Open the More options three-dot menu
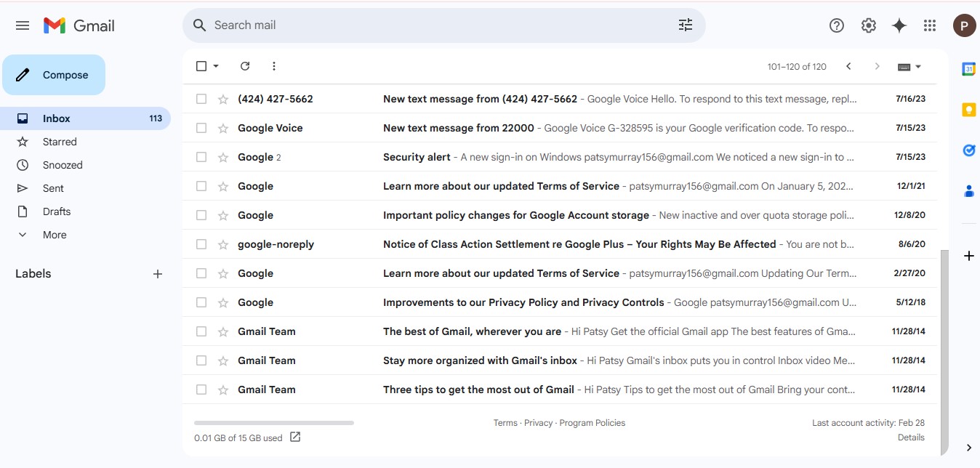The width and height of the screenshot is (980, 468). coord(274,66)
